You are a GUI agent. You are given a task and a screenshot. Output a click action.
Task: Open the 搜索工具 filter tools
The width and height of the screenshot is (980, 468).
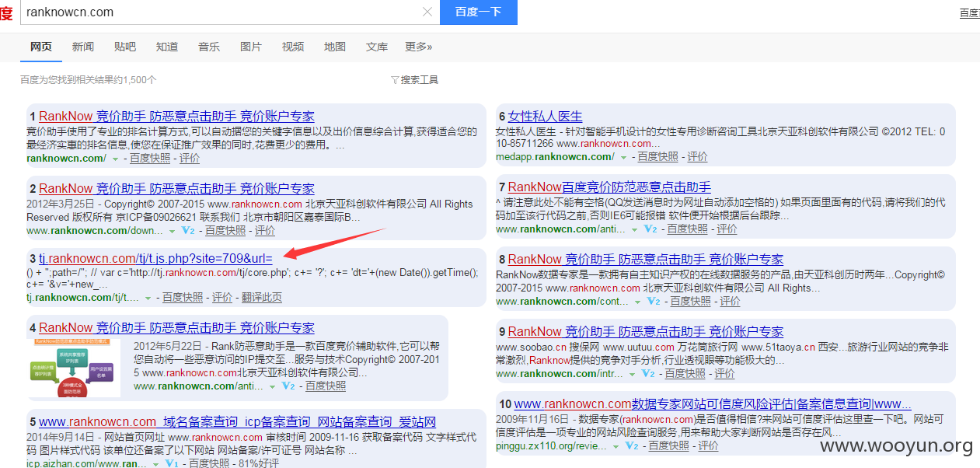[415, 79]
